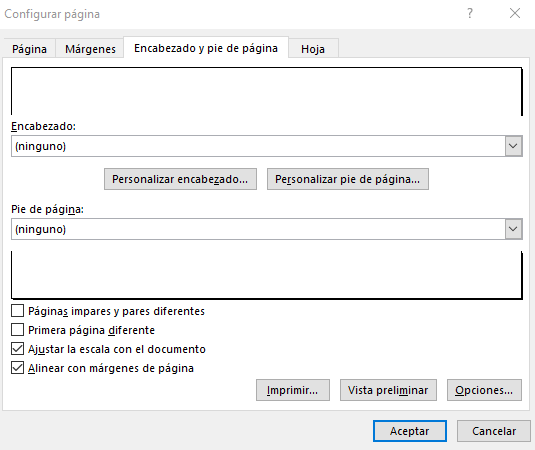
Task: Click the Imprimir button
Action: pos(293,390)
